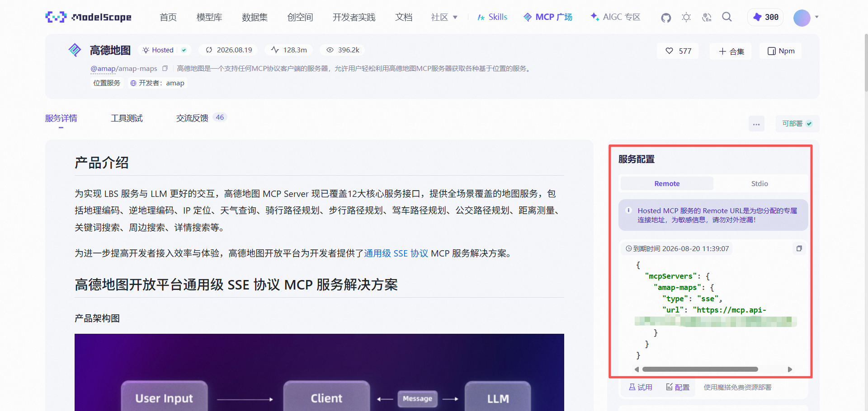Select the 服务详情 tab
The height and width of the screenshot is (411, 868).
61,118
